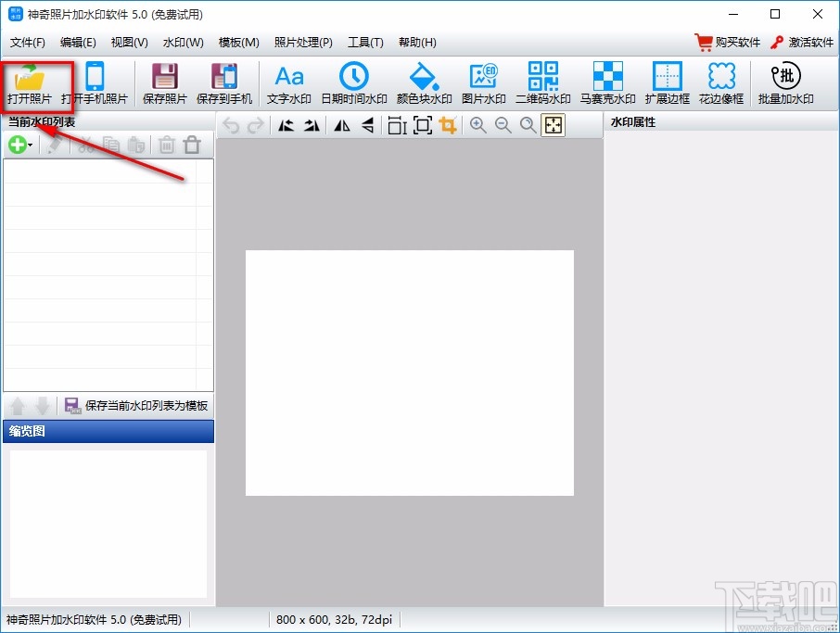Open the 花边像框 lace frame tool

721,83
